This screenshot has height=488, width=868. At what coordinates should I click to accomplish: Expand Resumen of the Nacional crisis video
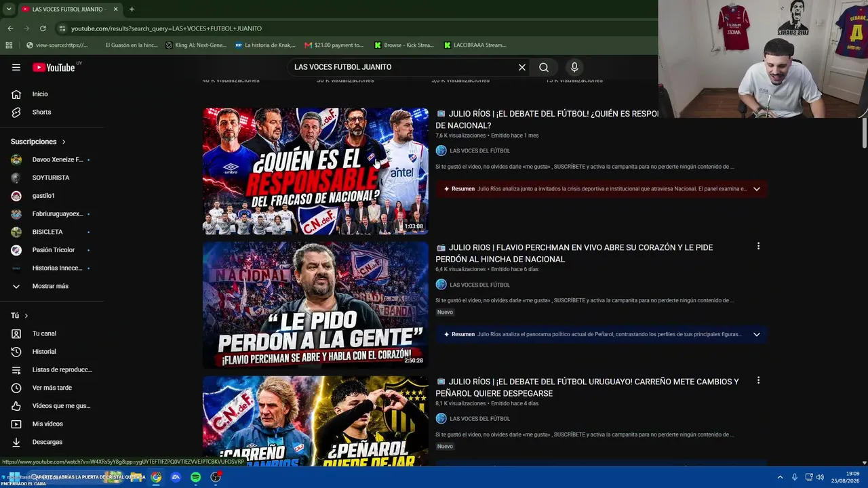(x=757, y=189)
